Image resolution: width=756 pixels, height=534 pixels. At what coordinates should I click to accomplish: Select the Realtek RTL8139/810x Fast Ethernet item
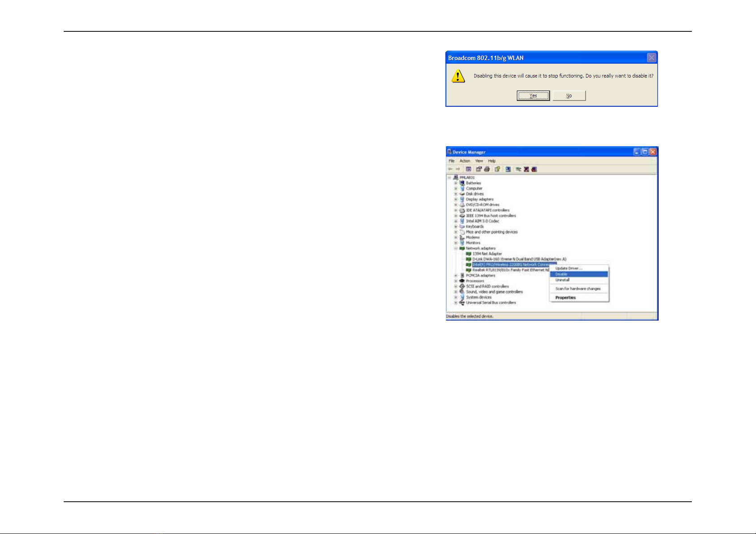point(511,270)
